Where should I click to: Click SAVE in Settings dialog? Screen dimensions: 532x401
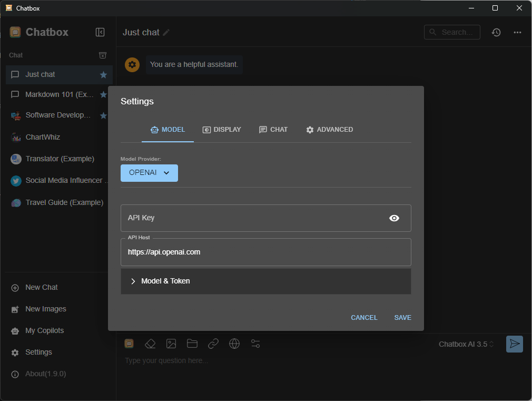click(x=403, y=318)
